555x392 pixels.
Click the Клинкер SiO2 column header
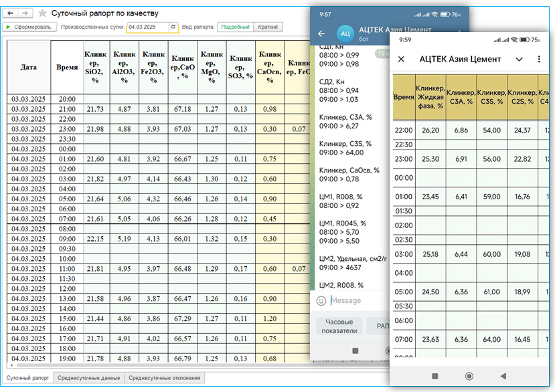coord(95,67)
